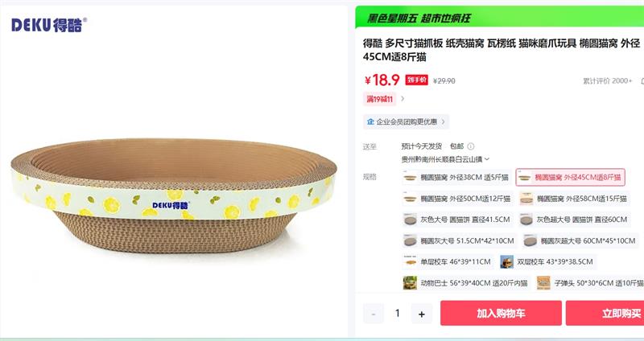644x341 pixels.
Task: Decrease quantity with the minus button
Action: click(374, 314)
